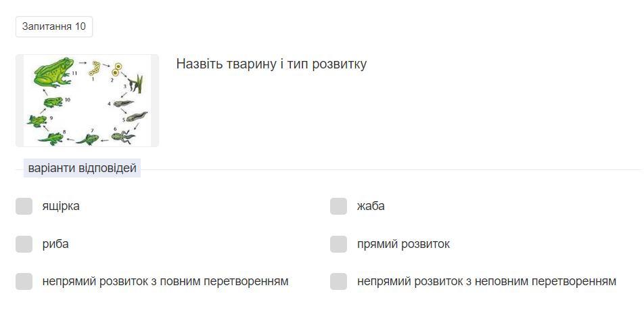Viewport: 644px width, 315px height.
Task: Click the 'Запитання 10' question badge
Action: [54, 26]
